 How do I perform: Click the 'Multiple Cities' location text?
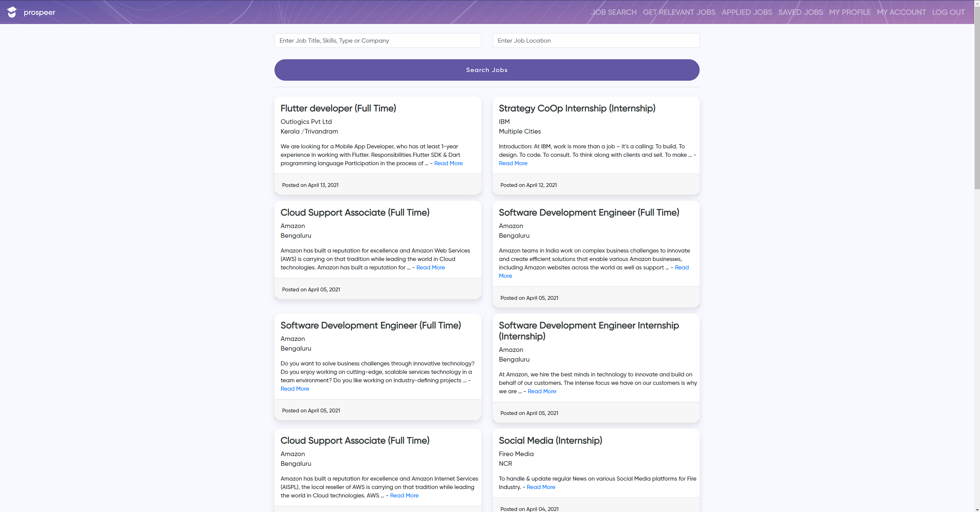[x=519, y=132]
